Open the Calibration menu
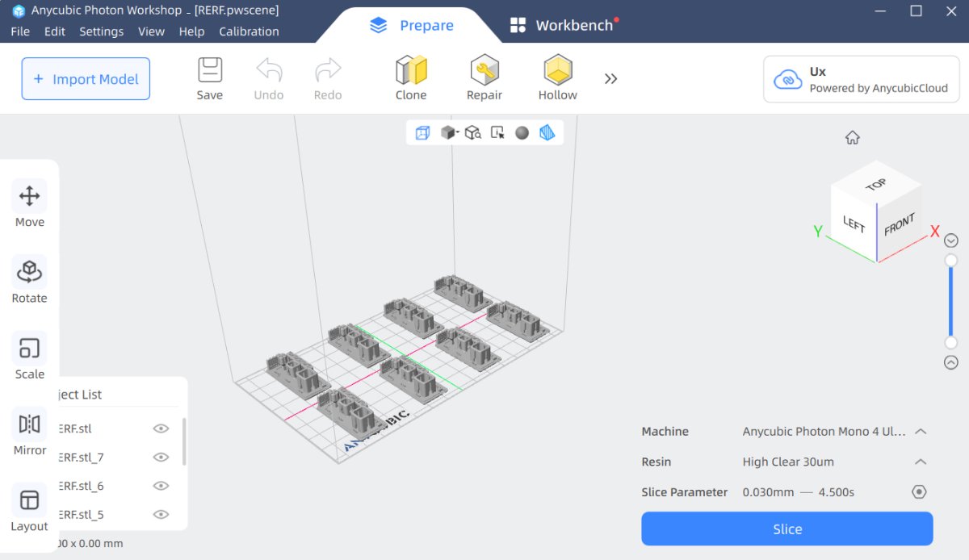Screen dimensions: 969x560 coord(249,31)
